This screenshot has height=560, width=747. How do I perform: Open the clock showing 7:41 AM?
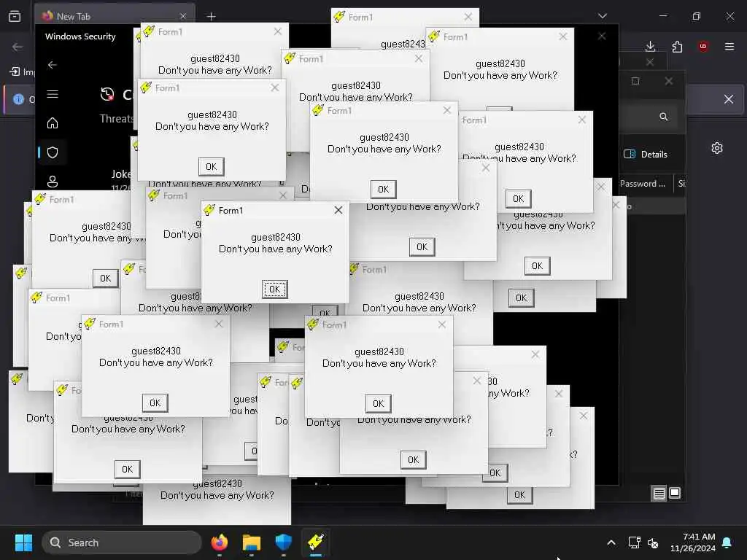point(693,542)
